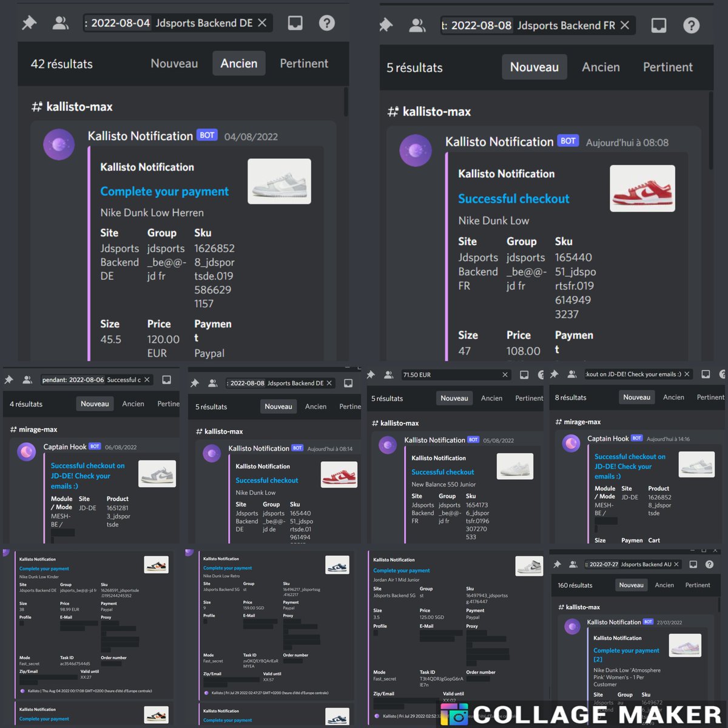Select Nouveau tab in the 4 résultats panel
The image size is (728, 728).
(95, 403)
